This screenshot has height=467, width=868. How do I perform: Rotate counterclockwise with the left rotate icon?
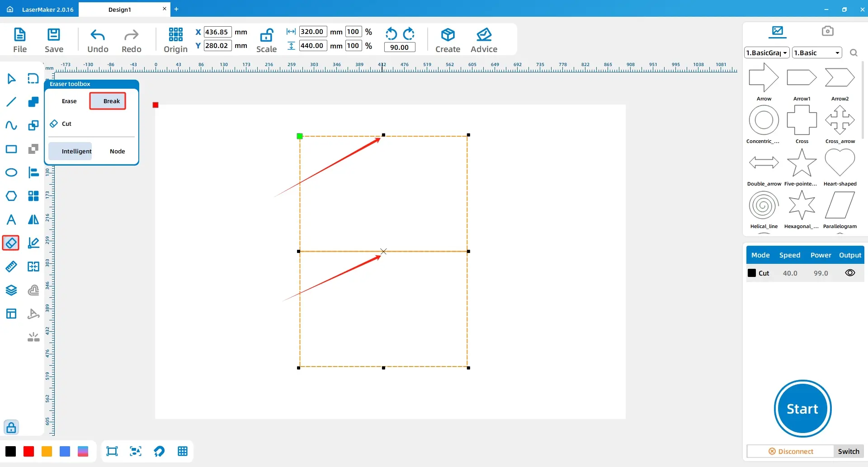(x=391, y=34)
